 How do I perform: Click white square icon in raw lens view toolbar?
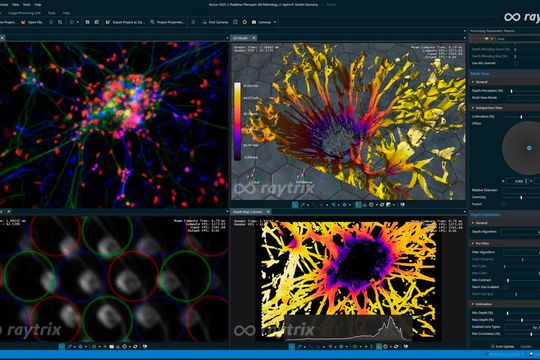112,347
